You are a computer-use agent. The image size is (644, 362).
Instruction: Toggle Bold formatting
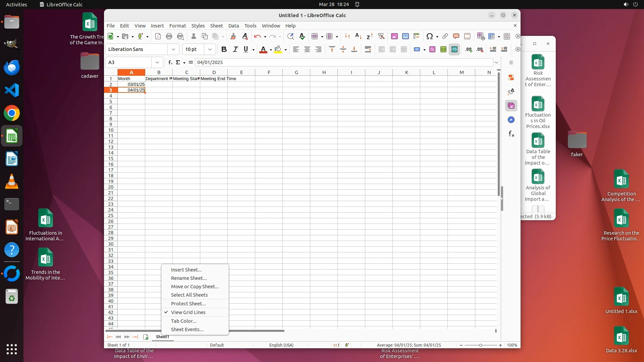224,49
